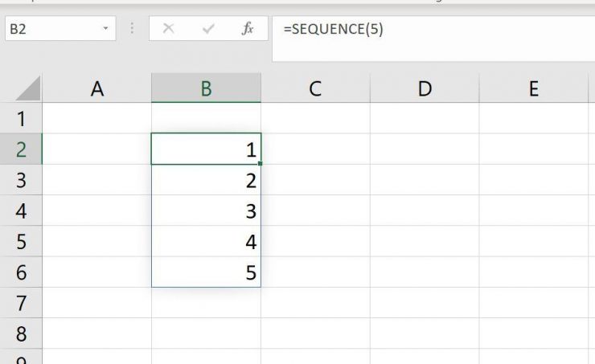Select column D header

pyautogui.click(x=425, y=88)
